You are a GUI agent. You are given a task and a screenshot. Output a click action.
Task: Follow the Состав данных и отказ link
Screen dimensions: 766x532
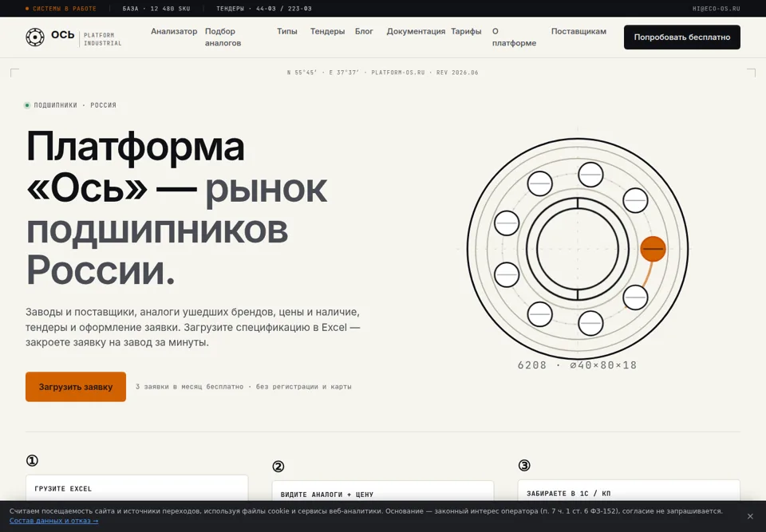(53, 521)
